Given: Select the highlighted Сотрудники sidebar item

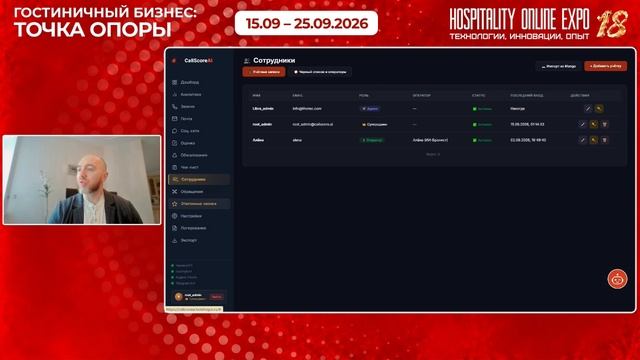Looking at the screenshot, I should [x=199, y=179].
